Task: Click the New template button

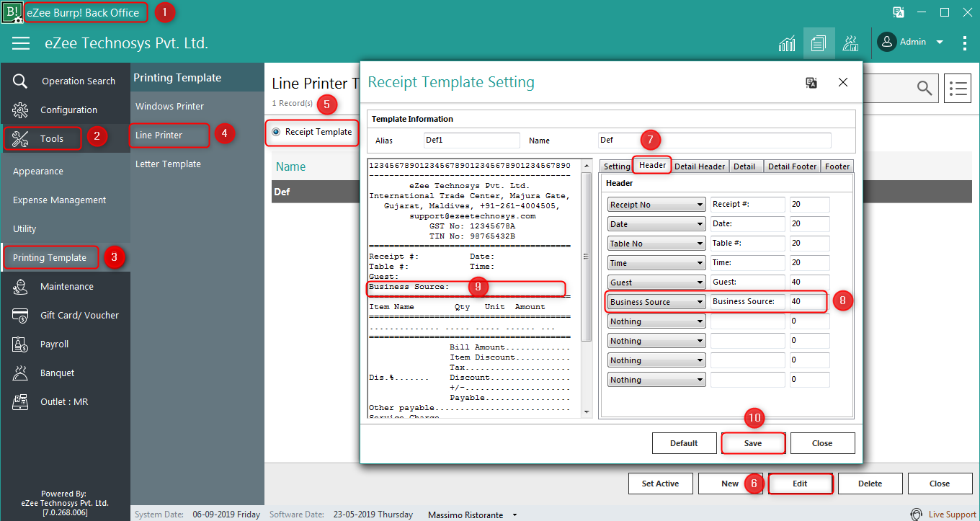Action: [730, 484]
